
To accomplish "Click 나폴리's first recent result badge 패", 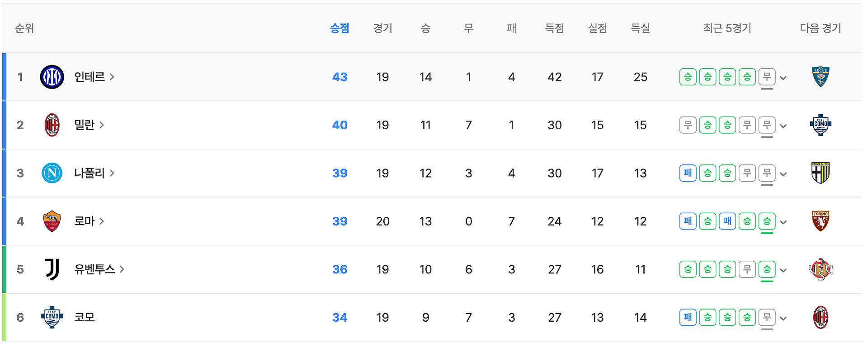I will click(688, 173).
